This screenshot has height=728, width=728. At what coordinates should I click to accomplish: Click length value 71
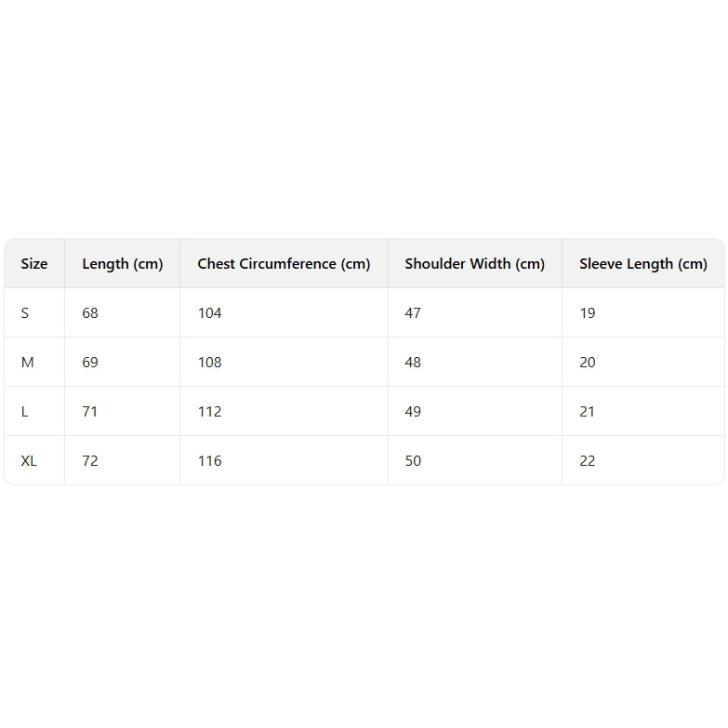90,412
